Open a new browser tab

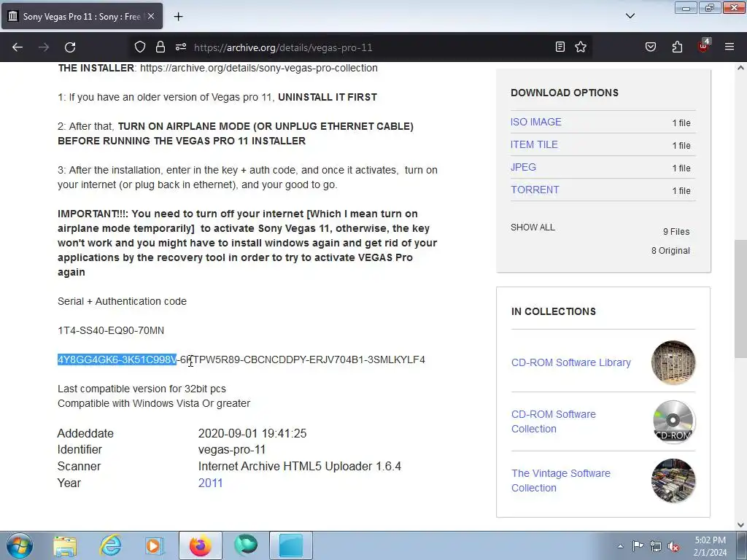point(178,17)
